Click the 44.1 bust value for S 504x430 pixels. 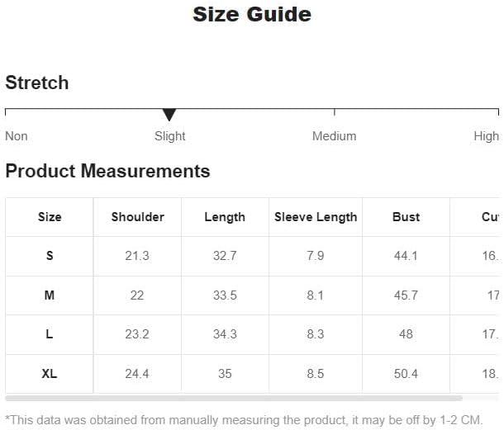[x=406, y=256]
